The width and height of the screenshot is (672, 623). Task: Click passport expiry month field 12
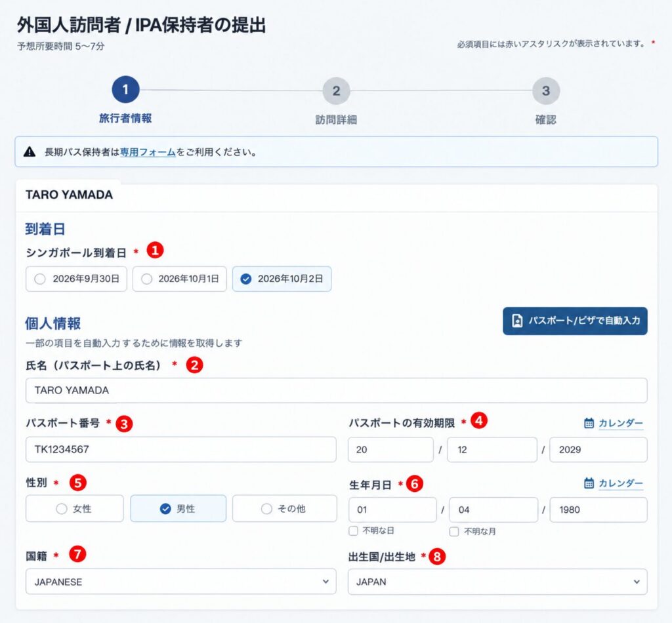tap(492, 450)
